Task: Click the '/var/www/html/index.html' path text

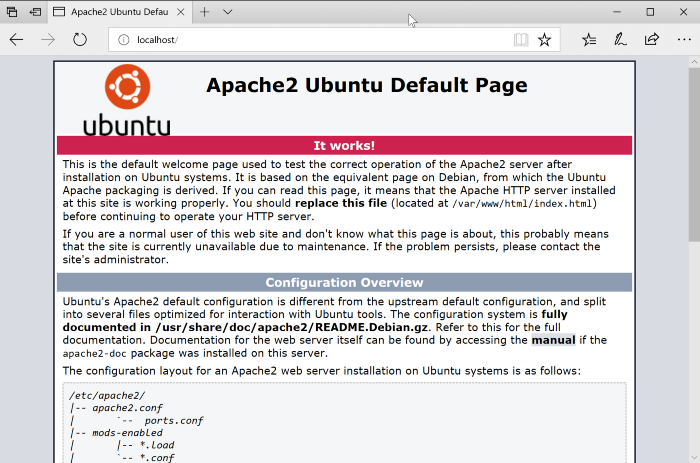Action: 522,204
